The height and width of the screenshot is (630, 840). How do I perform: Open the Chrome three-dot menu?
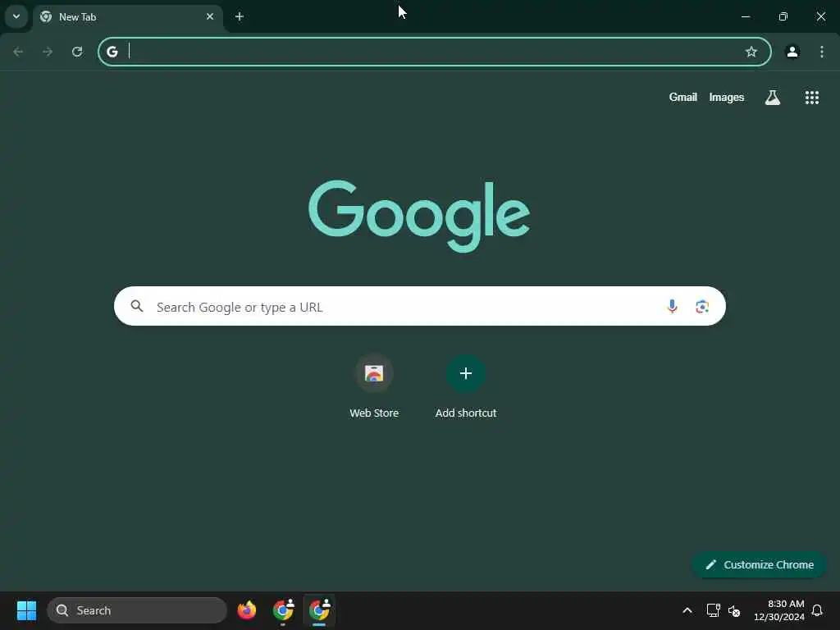pyautogui.click(x=822, y=52)
